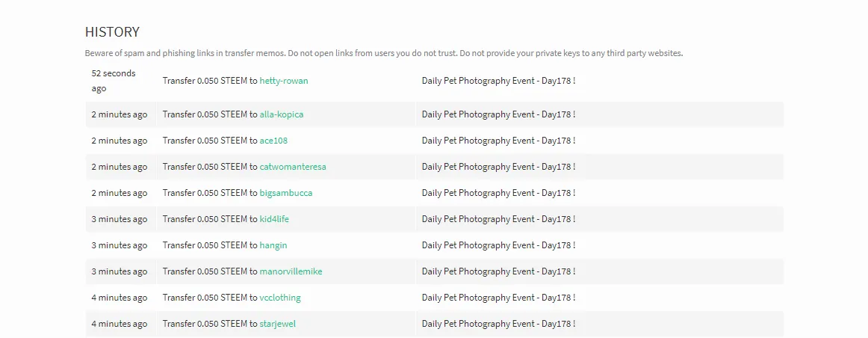Click the memo in the hetty-rowan transfer row

(498, 81)
